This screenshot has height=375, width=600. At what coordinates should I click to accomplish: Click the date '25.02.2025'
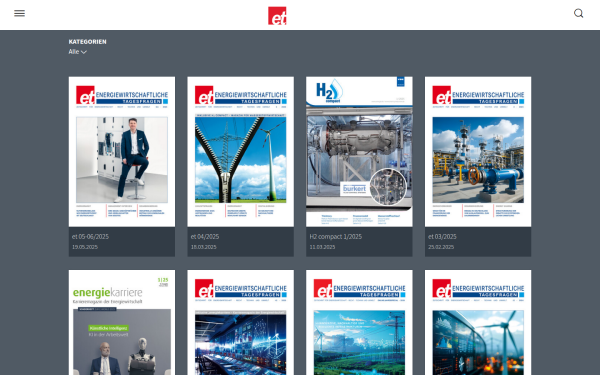tap(441, 247)
